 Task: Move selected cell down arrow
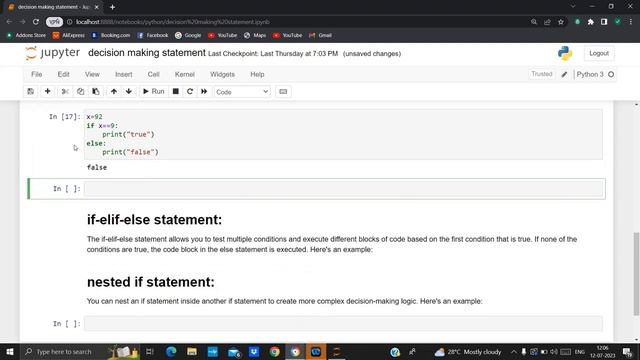point(129,91)
